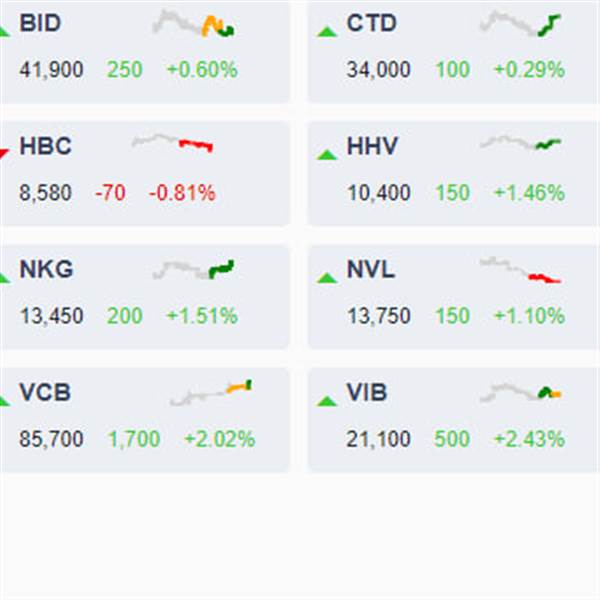Click the green up arrow beside CTD
The width and height of the screenshot is (600, 600).
327,31
